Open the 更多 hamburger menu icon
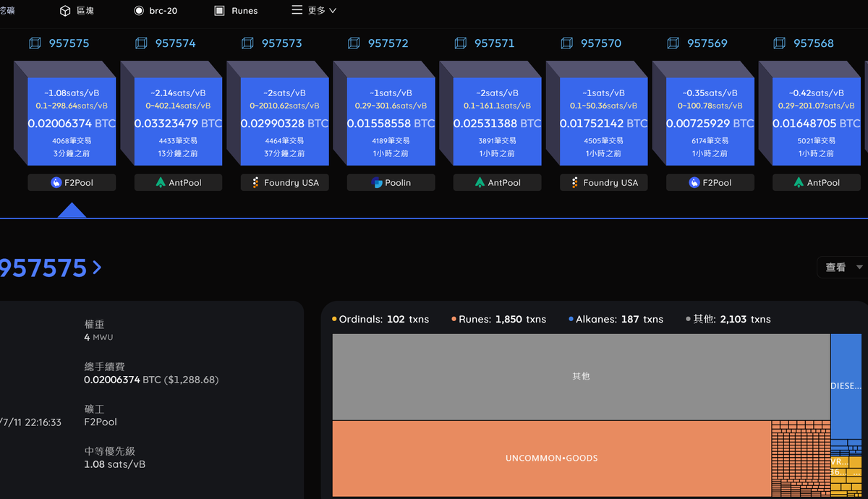Viewport: 868px width, 499px height. (297, 10)
